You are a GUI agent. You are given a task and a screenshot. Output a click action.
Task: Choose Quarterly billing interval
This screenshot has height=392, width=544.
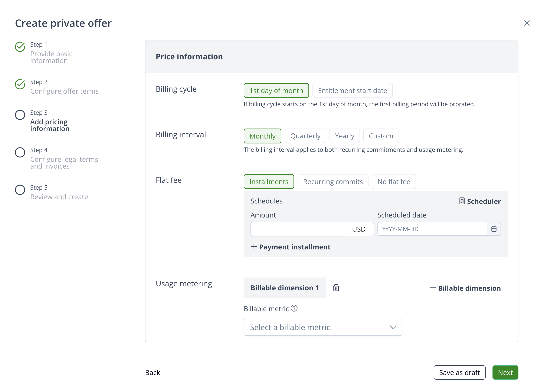[x=305, y=136]
